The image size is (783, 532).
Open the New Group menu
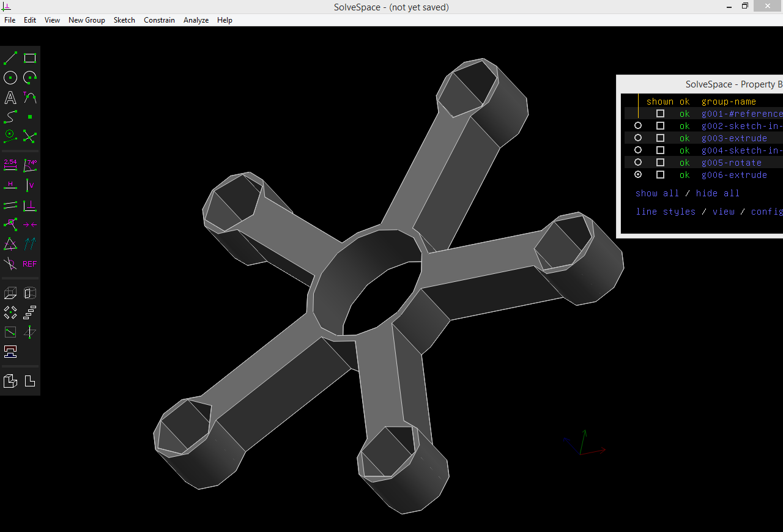click(87, 20)
